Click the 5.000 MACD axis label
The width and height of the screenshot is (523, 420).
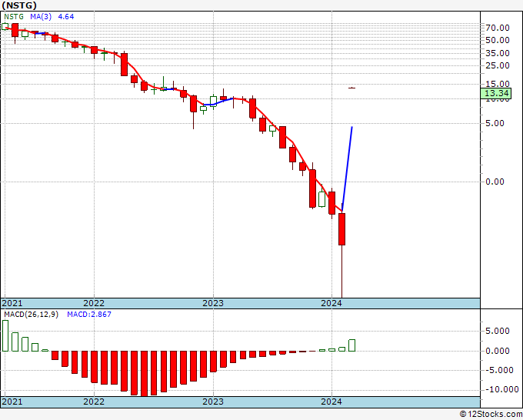click(x=498, y=331)
